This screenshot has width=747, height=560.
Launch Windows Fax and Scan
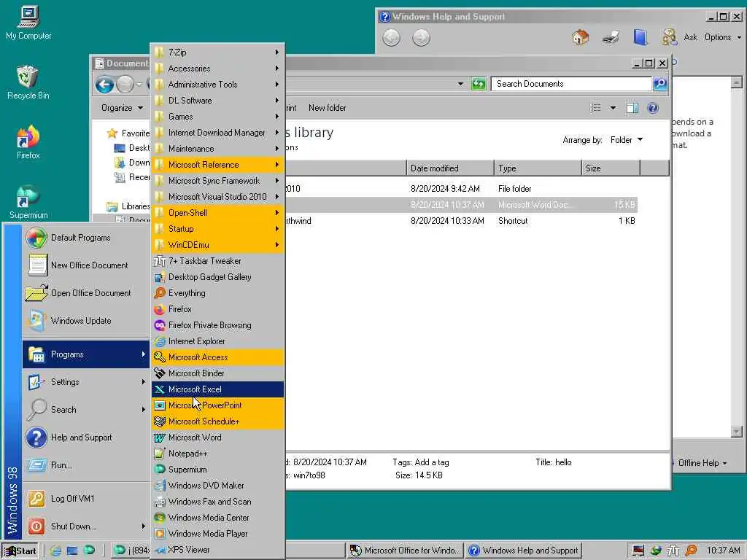tap(217, 502)
